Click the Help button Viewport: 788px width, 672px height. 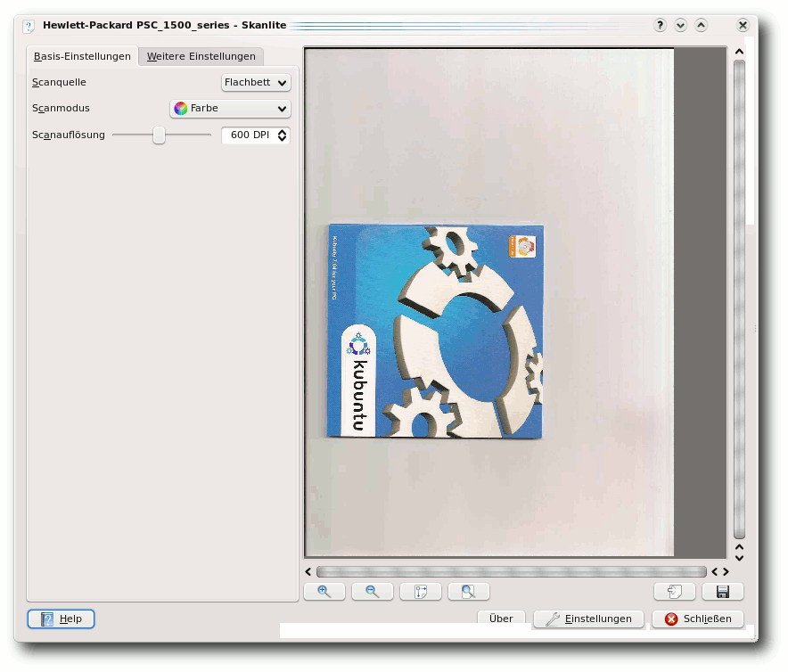pyautogui.click(x=61, y=619)
